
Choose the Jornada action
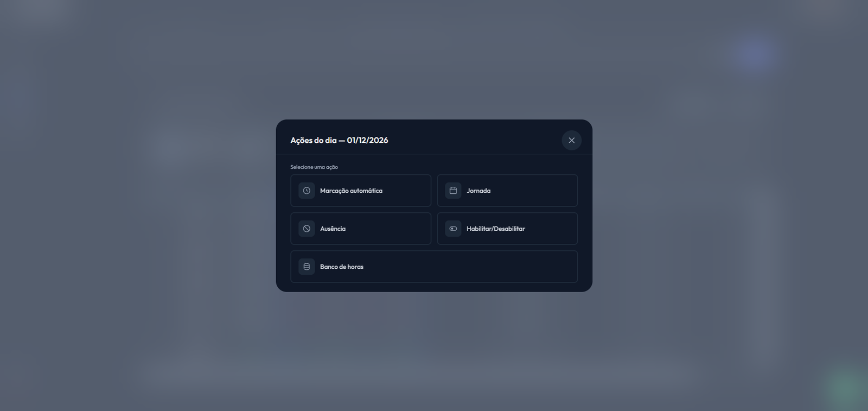(507, 191)
